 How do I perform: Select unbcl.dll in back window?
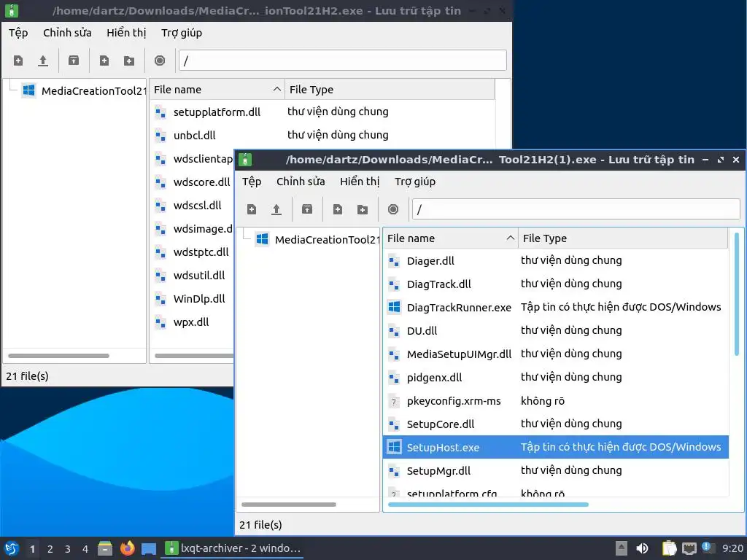pos(322,135)
